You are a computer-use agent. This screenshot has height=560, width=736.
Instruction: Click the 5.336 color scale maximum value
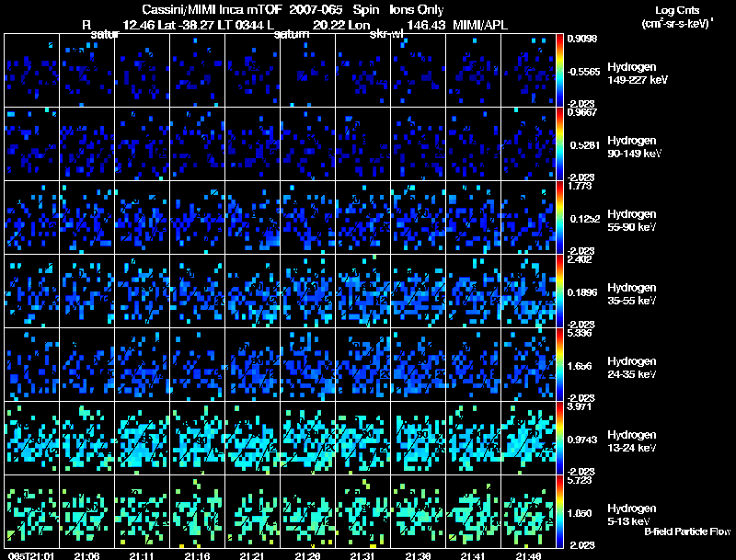point(580,333)
